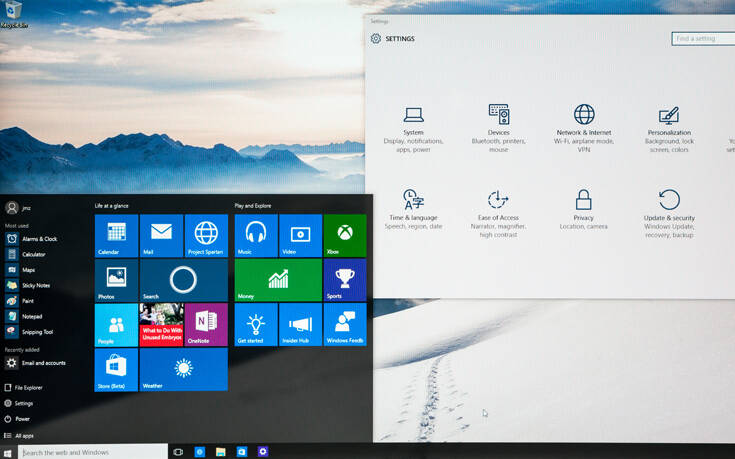Click Search the web and Windows box
The height and width of the screenshot is (459, 735).
click(x=93, y=452)
